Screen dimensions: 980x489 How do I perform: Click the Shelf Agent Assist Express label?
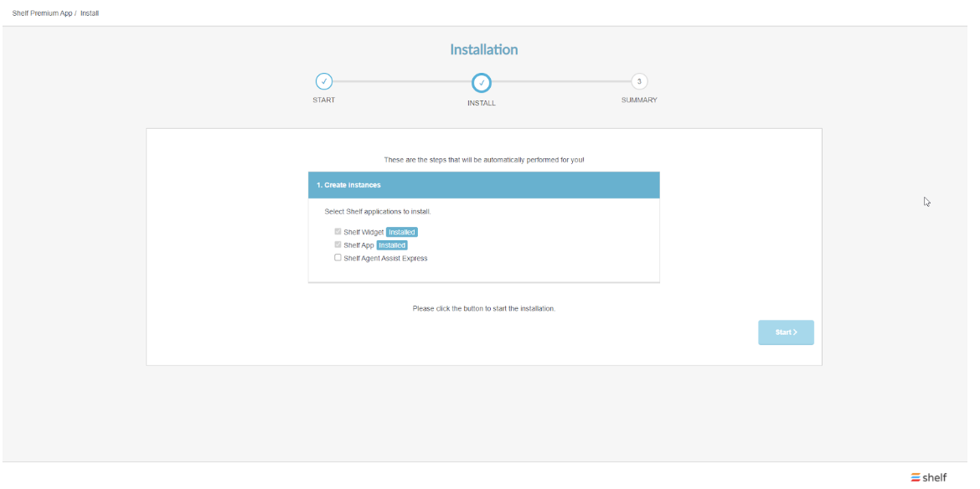[385, 258]
